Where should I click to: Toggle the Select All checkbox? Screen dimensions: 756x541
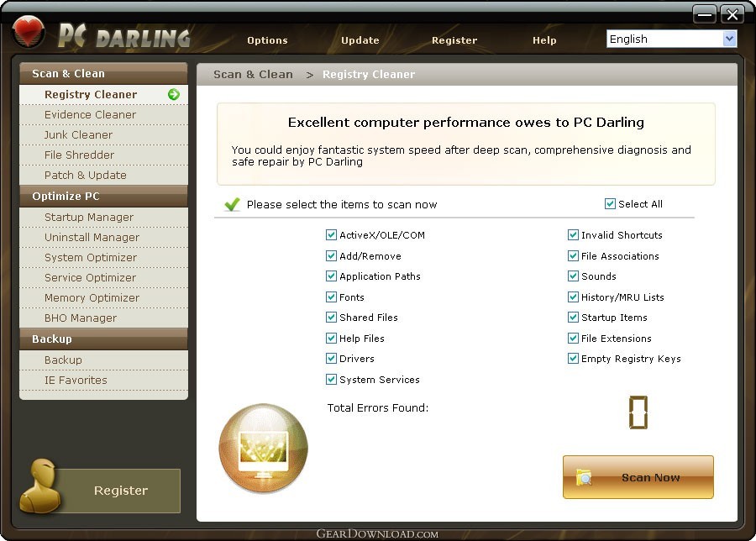[610, 204]
